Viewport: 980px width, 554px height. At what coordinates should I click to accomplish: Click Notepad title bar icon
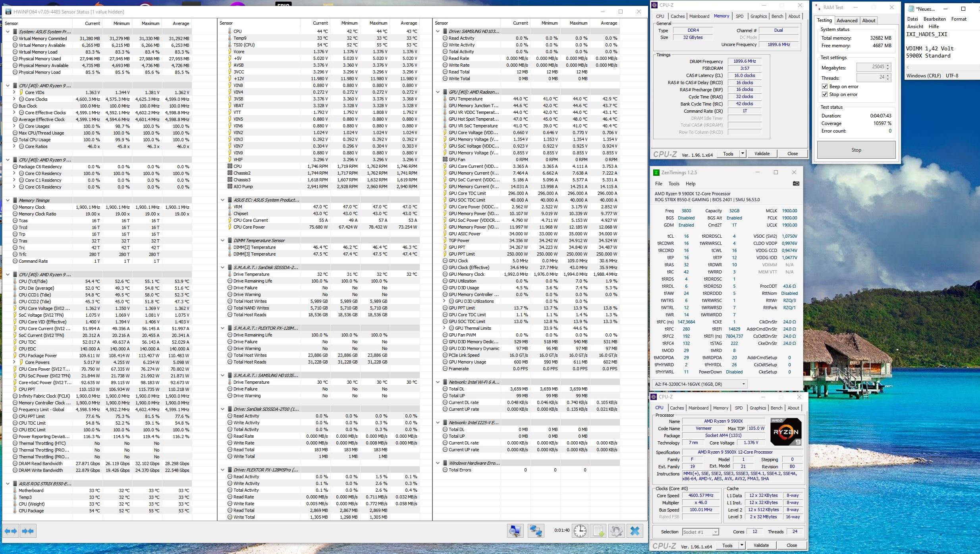pos(911,9)
